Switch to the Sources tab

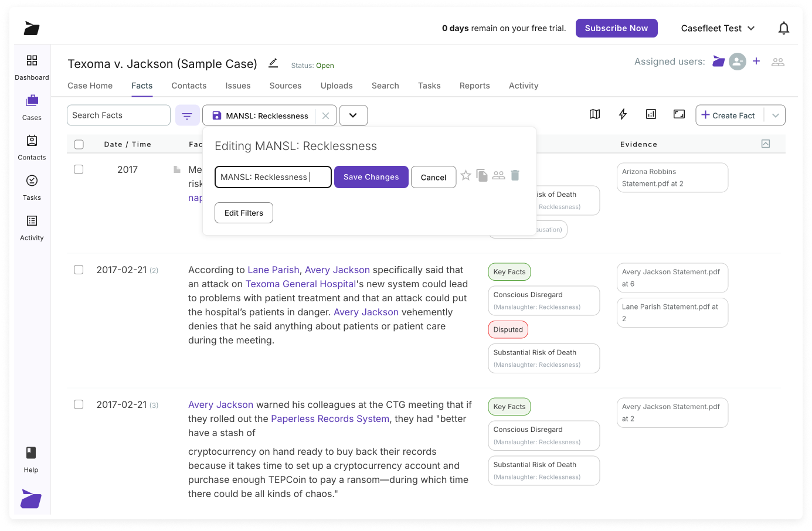(285, 86)
